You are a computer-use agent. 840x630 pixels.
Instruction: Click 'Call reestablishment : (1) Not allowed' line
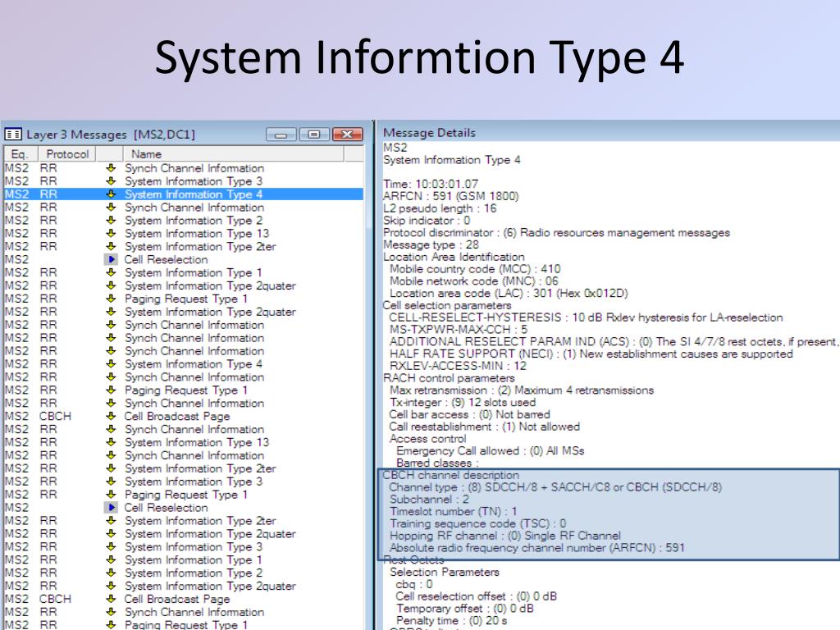click(485, 427)
